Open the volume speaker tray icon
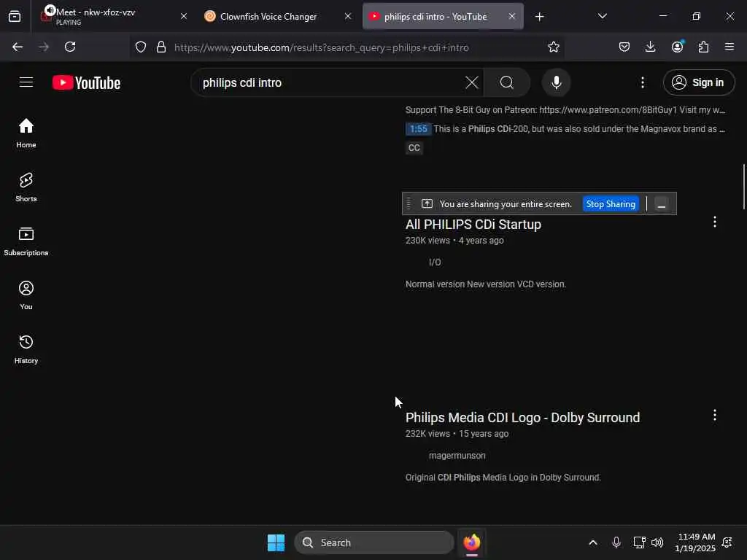747x560 pixels. 657,542
